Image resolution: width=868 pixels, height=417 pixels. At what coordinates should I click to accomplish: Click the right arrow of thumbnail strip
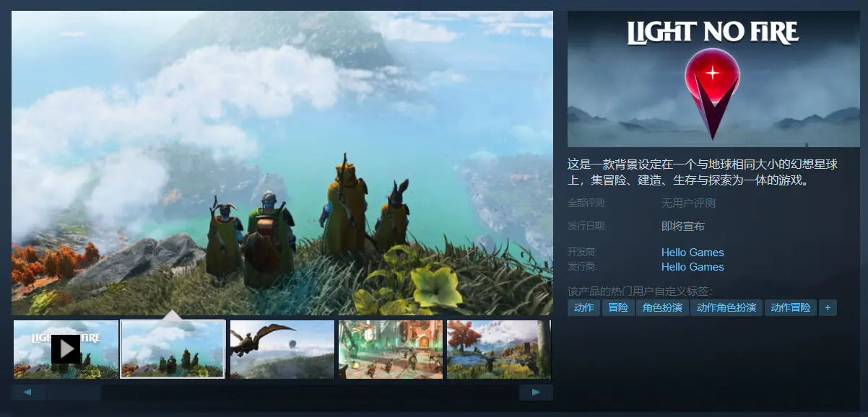[x=536, y=392]
